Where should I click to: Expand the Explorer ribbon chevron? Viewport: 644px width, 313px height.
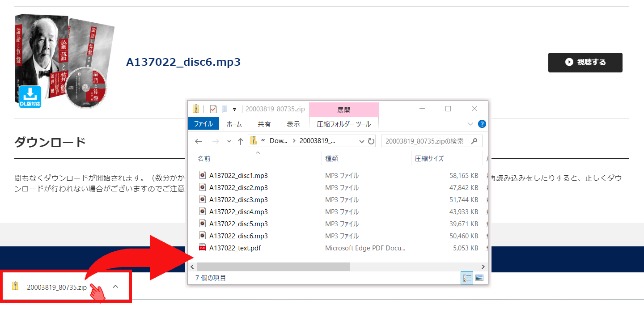coord(470,124)
